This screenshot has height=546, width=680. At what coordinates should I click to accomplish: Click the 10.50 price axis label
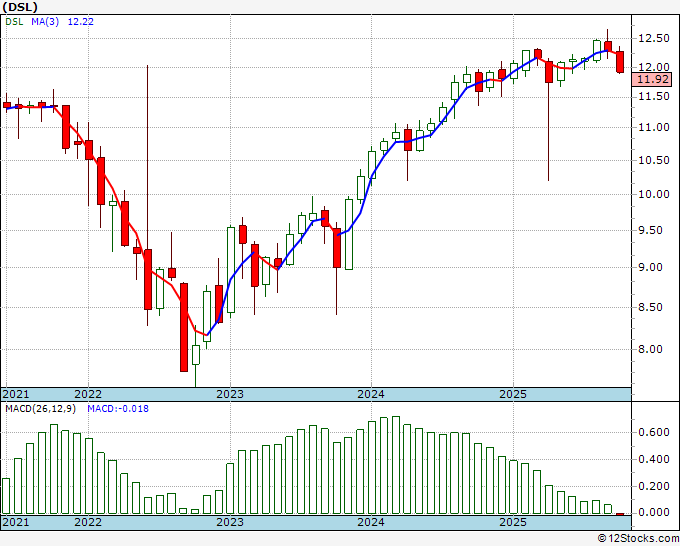point(654,160)
